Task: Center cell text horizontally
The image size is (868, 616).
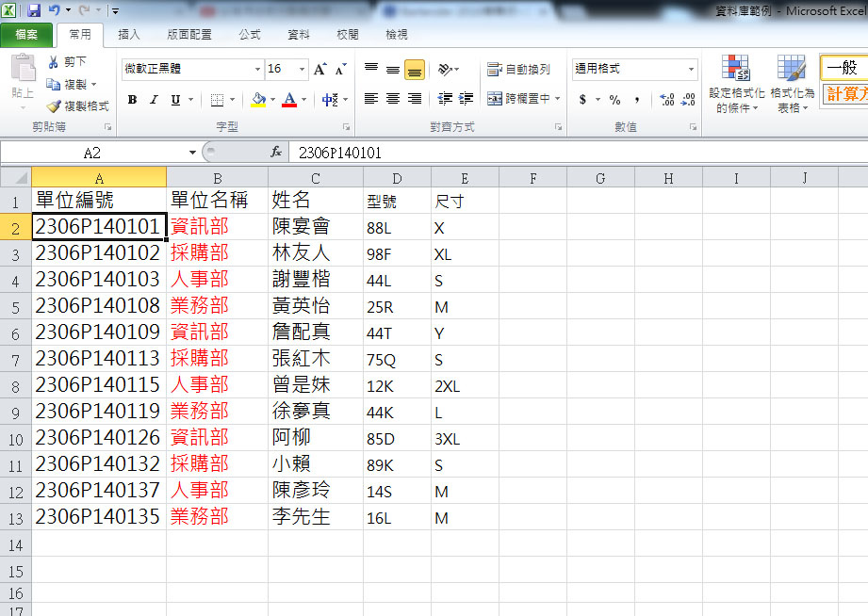Action: click(x=393, y=99)
